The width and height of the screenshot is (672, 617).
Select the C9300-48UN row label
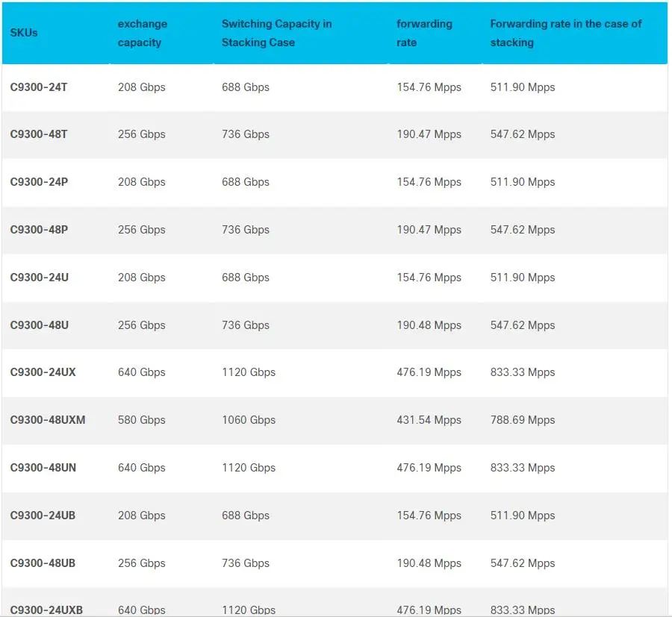(x=43, y=468)
